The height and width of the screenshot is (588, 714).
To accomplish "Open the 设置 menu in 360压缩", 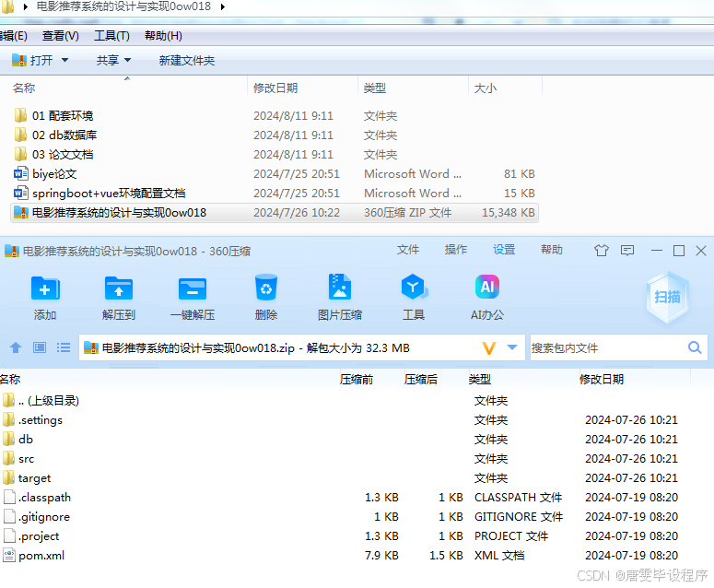I will (x=504, y=250).
